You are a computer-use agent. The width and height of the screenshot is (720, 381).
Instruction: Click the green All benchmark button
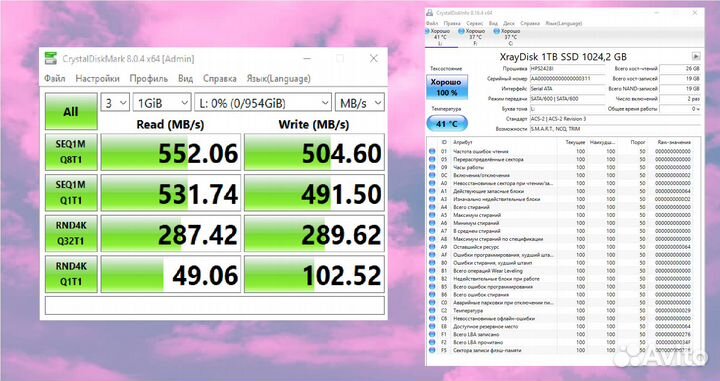(71, 112)
